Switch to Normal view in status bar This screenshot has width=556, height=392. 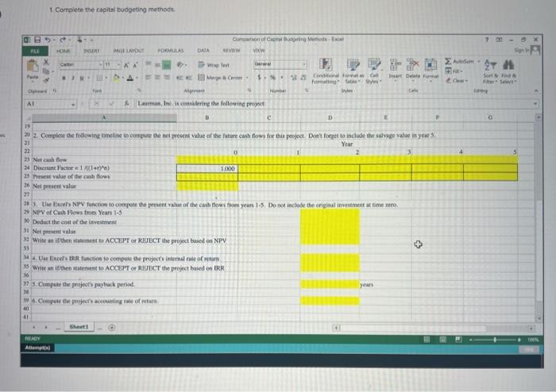tap(427, 340)
